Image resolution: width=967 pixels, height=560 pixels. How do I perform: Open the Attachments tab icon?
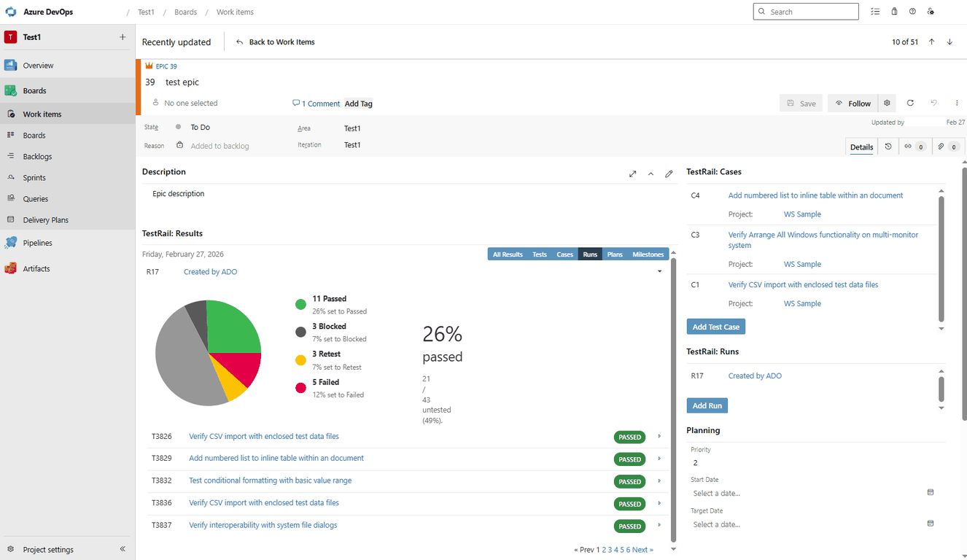pos(948,147)
